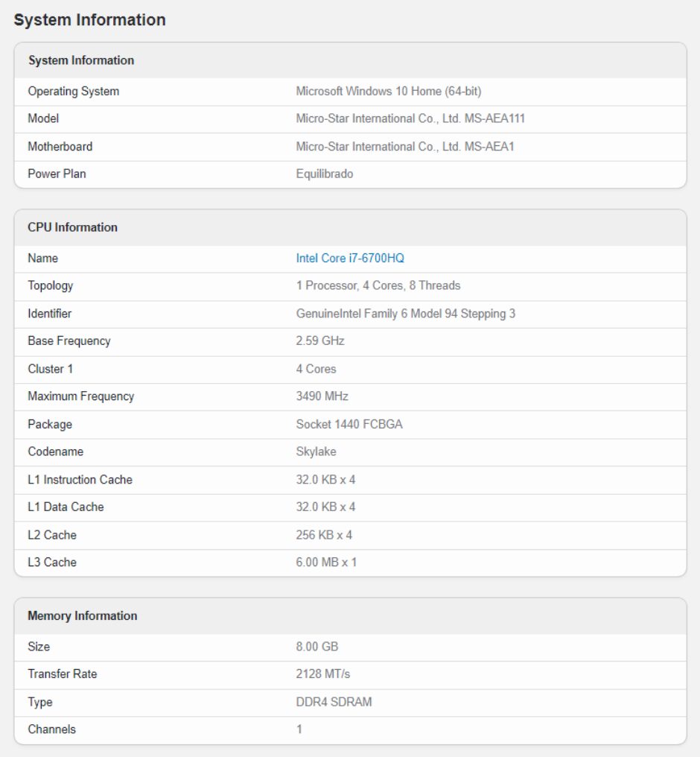This screenshot has height=757, width=700.
Task: Click the memory 'Type' label
Action: (40, 702)
